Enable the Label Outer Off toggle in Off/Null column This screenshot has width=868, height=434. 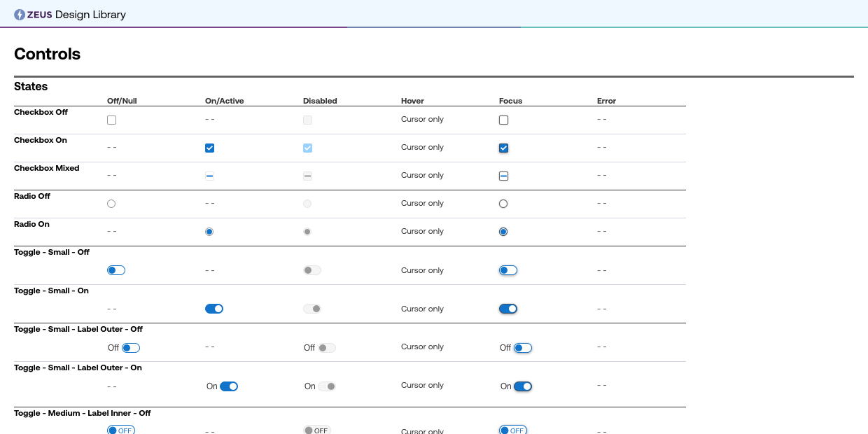click(131, 348)
